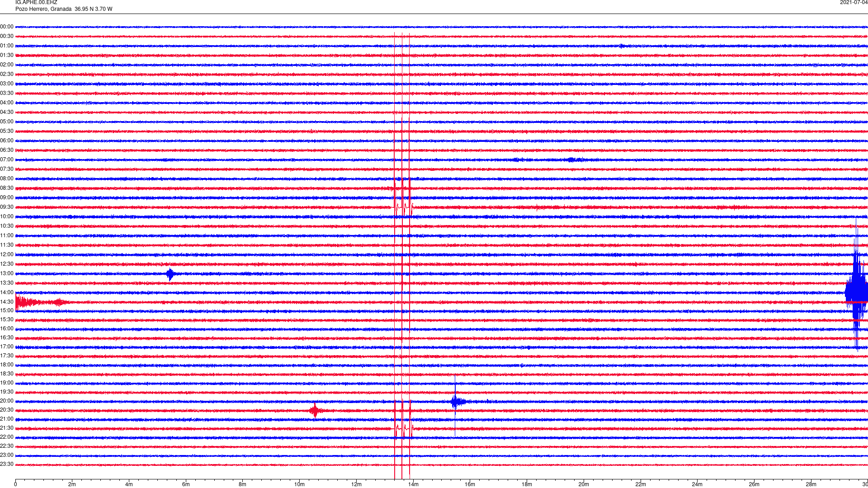This screenshot has width=868, height=488.
Task: Click the 18:00 time row label
Action: tap(7, 365)
